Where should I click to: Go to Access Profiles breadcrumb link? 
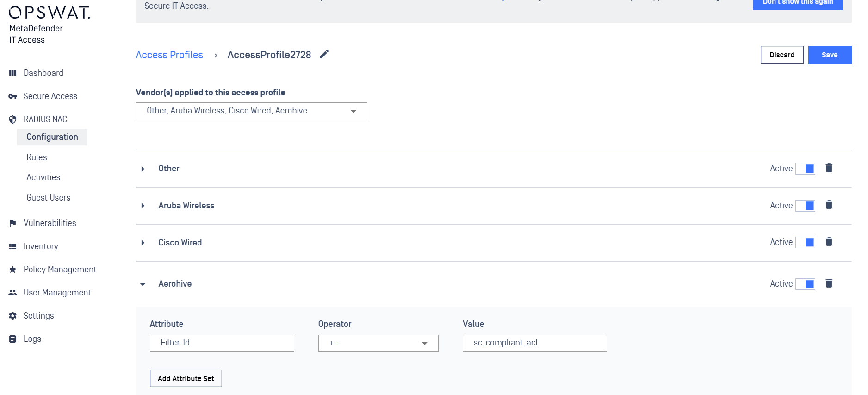169,55
